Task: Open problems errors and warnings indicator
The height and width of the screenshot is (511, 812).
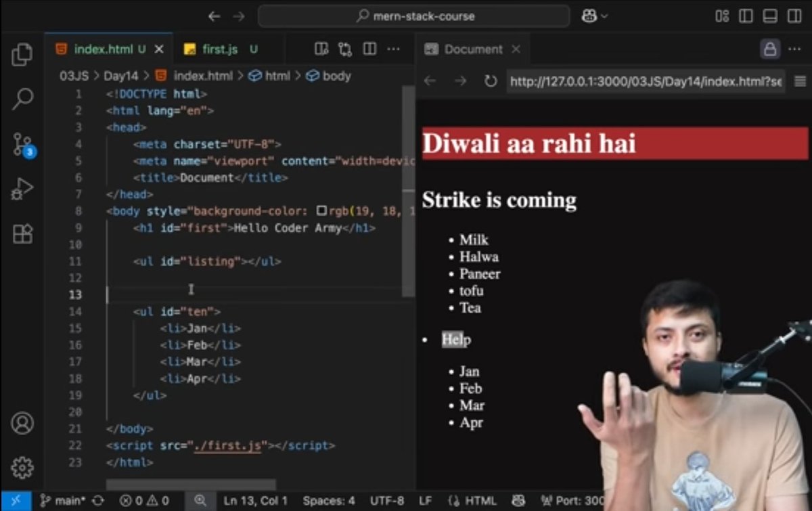Action: pos(144,501)
